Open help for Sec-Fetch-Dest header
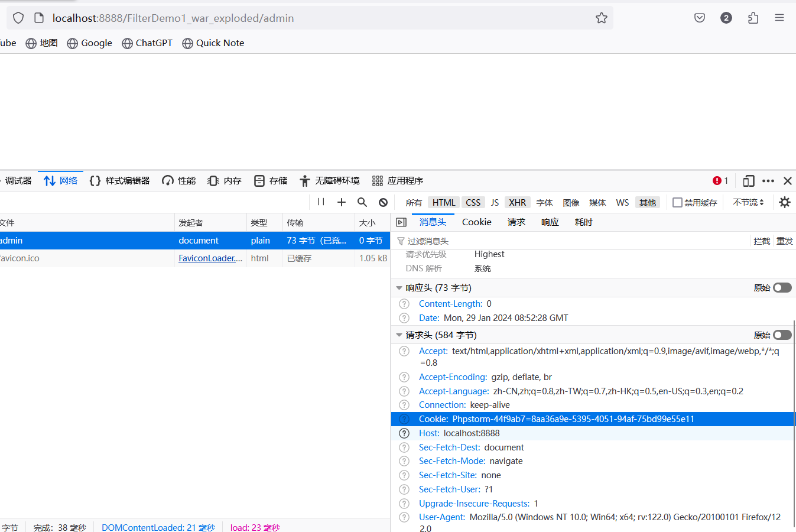 click(x=404, y=447)
